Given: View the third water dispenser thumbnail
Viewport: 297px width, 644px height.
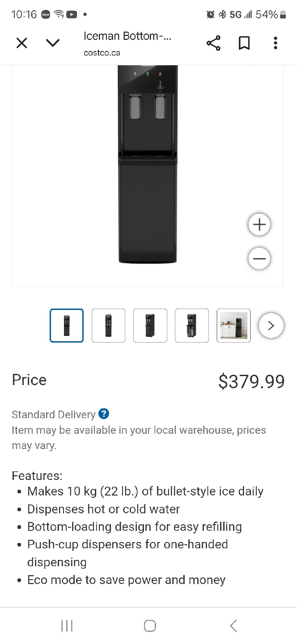Looking at the screenshot, I should [150, 326].
